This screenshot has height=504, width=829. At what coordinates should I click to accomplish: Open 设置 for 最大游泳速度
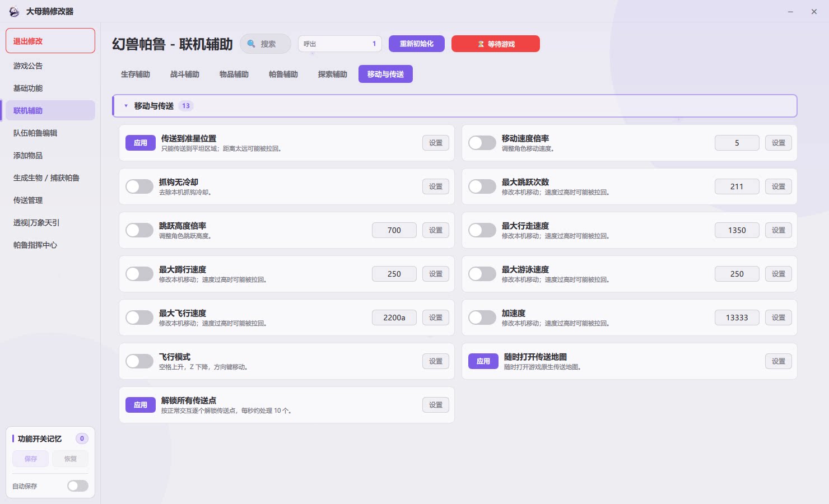coord(779,274)
